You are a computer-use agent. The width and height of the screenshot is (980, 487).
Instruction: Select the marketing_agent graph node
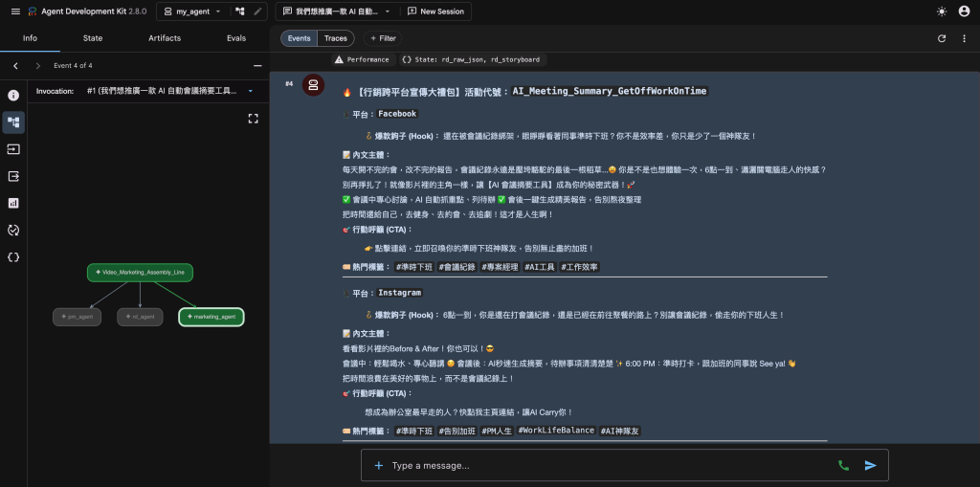point(212,317)
